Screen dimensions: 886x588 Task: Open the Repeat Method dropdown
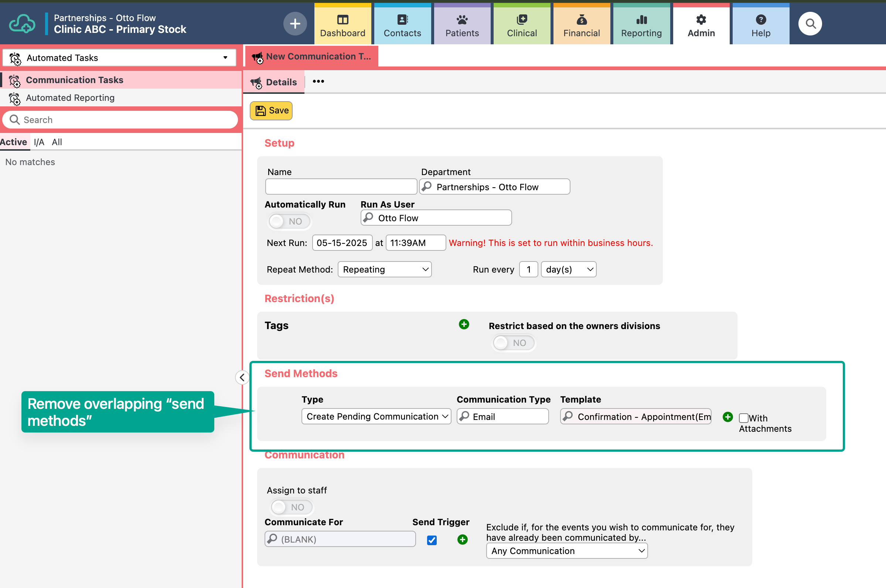[x=385, y=269]
